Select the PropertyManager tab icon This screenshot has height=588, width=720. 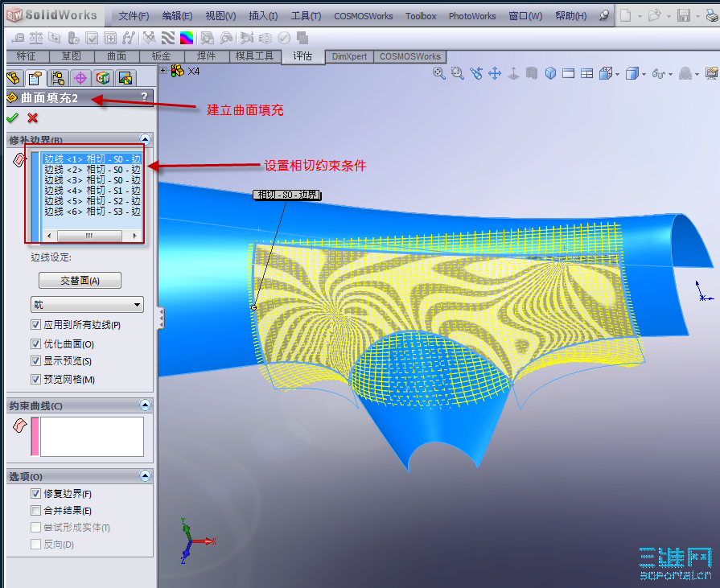[35, 78]
